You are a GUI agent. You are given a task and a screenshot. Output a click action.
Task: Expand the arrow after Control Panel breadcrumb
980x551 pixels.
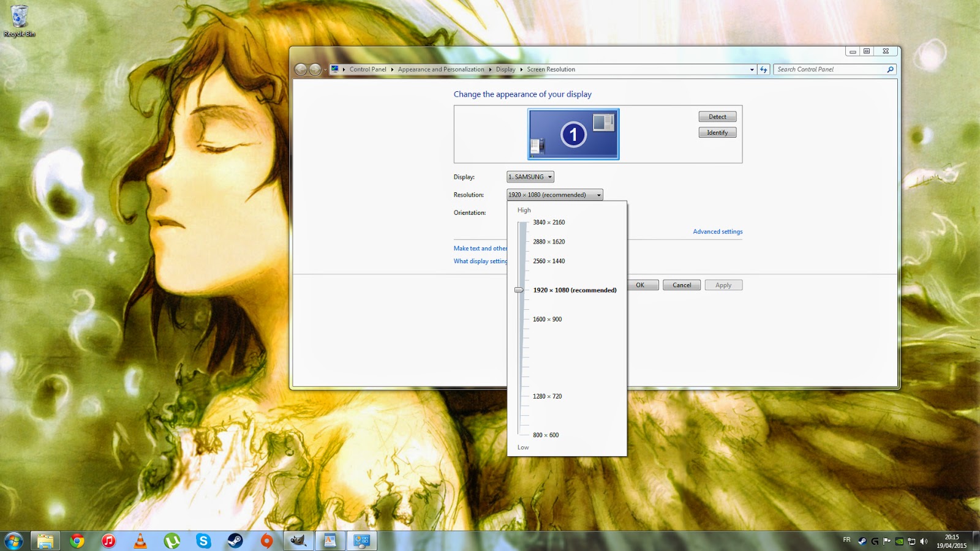click(392, 70)
